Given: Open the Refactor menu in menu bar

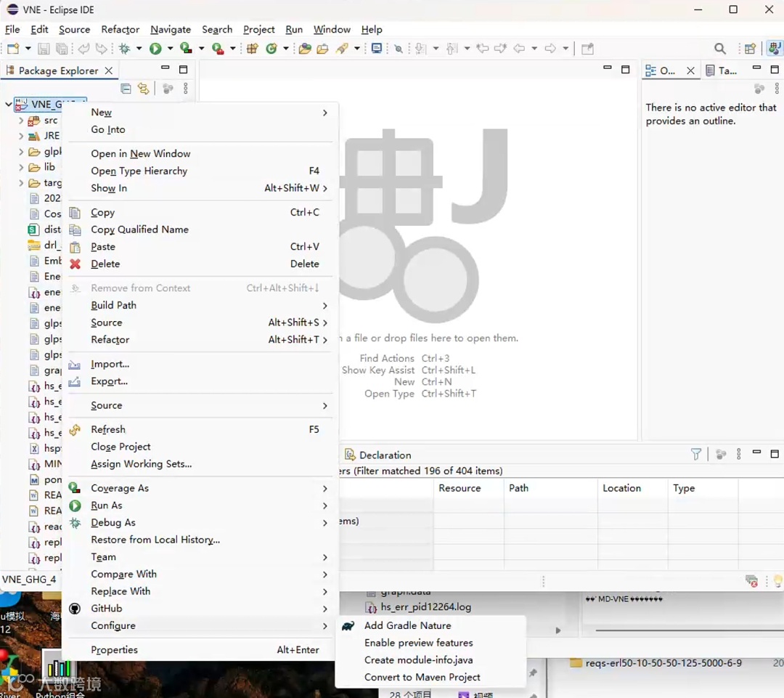Looking at the screenshot, I should point(120,30).
